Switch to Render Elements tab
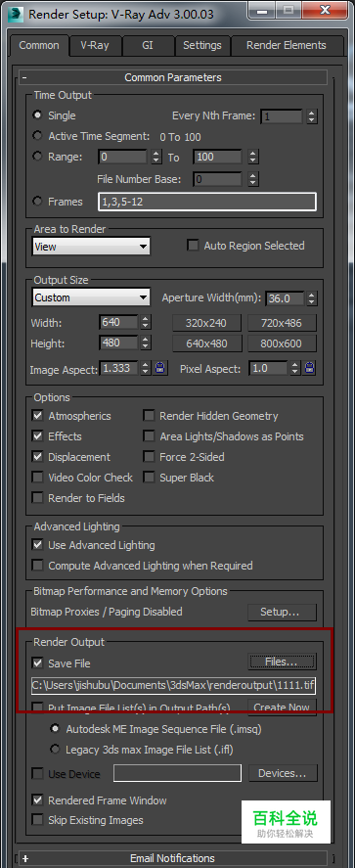 (286, 45)
